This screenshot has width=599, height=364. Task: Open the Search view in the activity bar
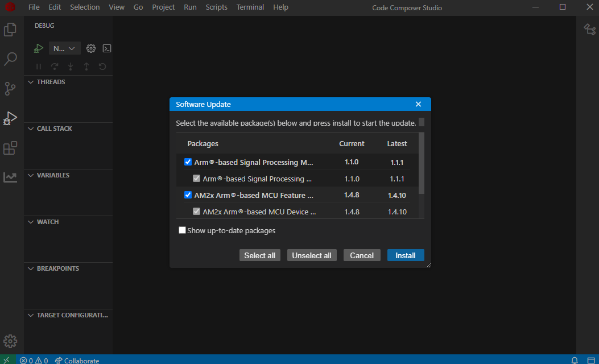tap(10, 59)
